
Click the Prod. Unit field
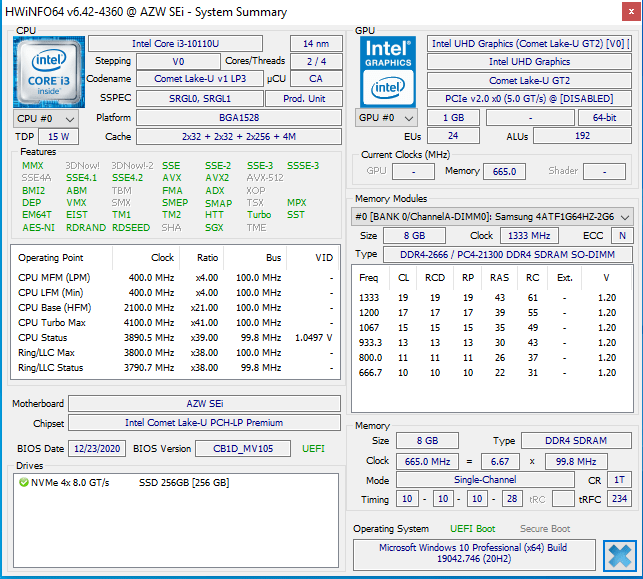[304, 98]
